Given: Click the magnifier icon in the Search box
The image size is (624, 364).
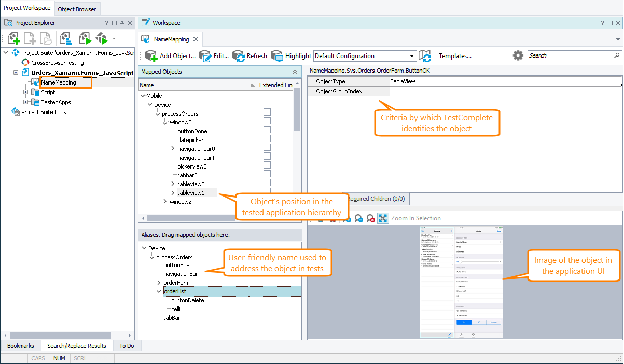Looking at the screenshot, I should coord(617,55).
